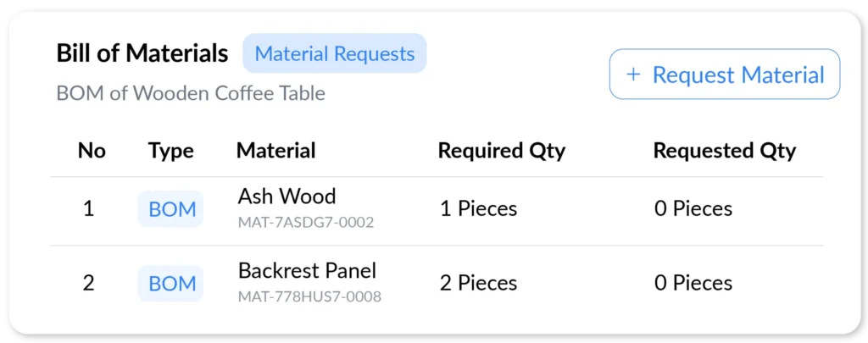
Task: Click material code MAT-778HUS7-0008
Action: coord(309,297)
